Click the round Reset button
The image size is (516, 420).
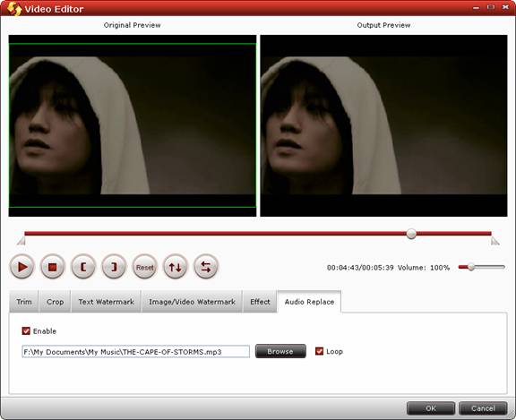(x=144, y=267)
